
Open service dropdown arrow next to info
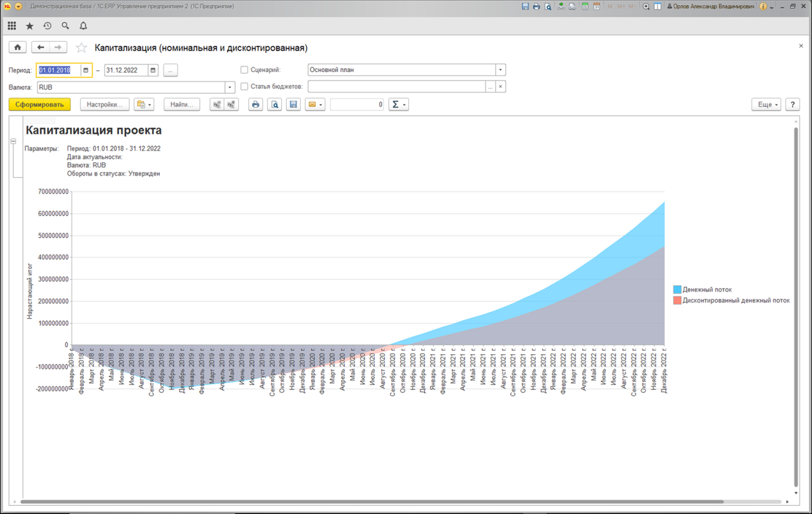pyautogui.click(x=772, y=7)
